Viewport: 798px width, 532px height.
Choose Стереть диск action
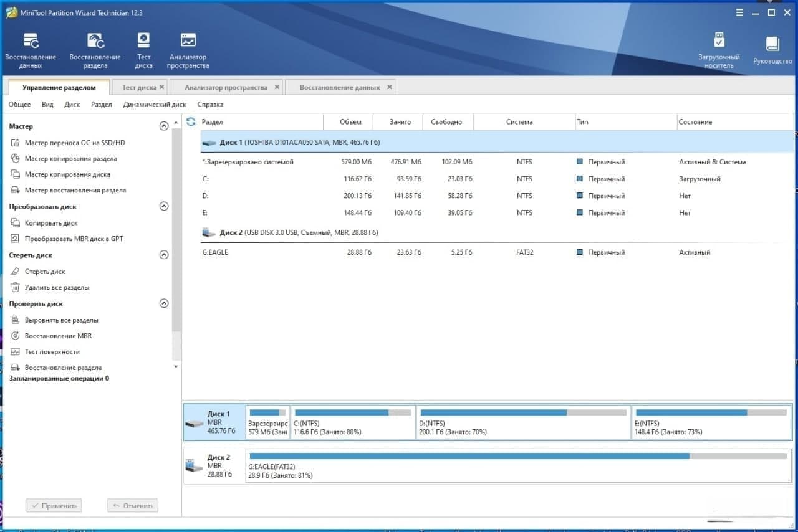[38, 272]
